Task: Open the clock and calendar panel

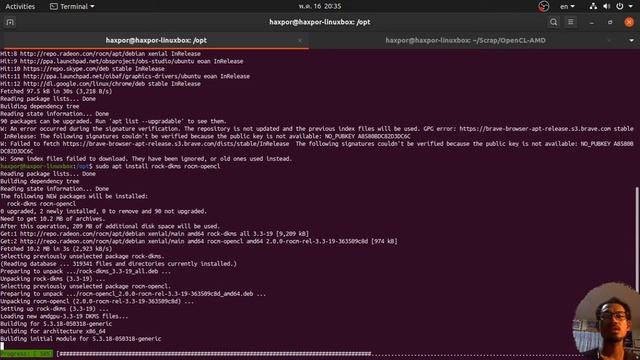Action: coord(320,7)
